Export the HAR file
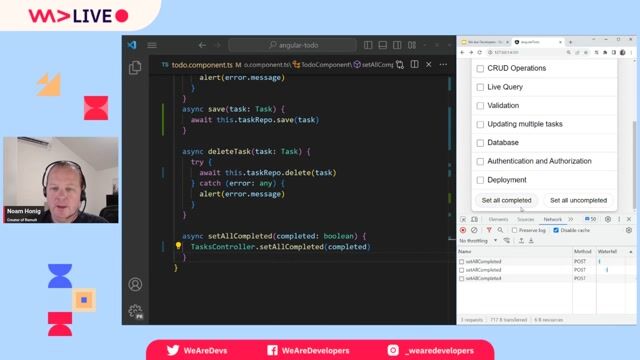This screenshot has height=360, width=640. 531,241
